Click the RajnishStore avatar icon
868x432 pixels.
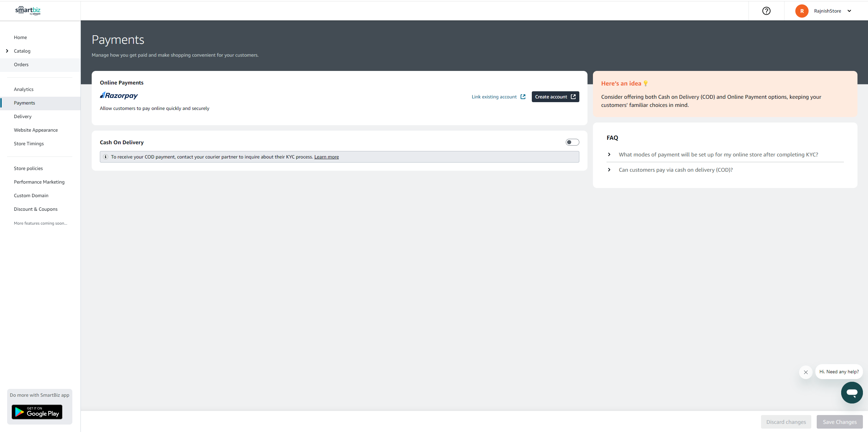click(802, 11)
